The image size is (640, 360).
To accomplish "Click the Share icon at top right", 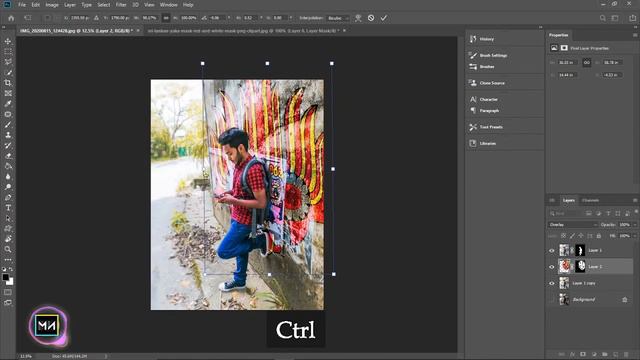I will click(x=632, y=18).
